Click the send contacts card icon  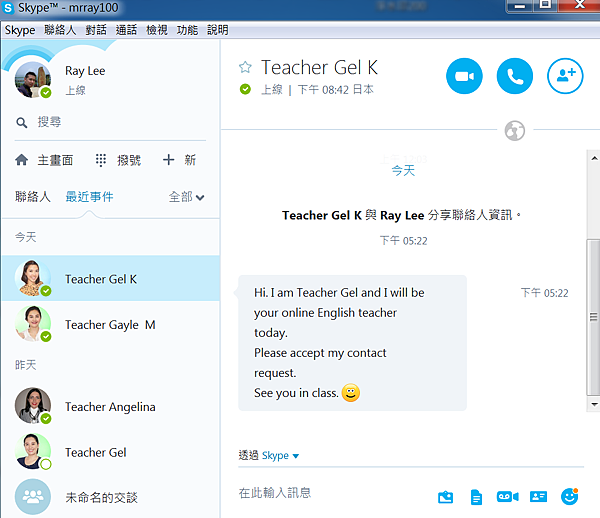(x=538, y=497)
